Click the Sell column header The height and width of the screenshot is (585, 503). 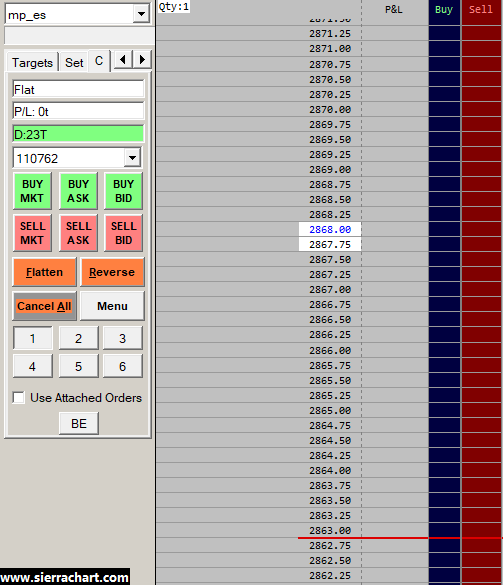481,9
